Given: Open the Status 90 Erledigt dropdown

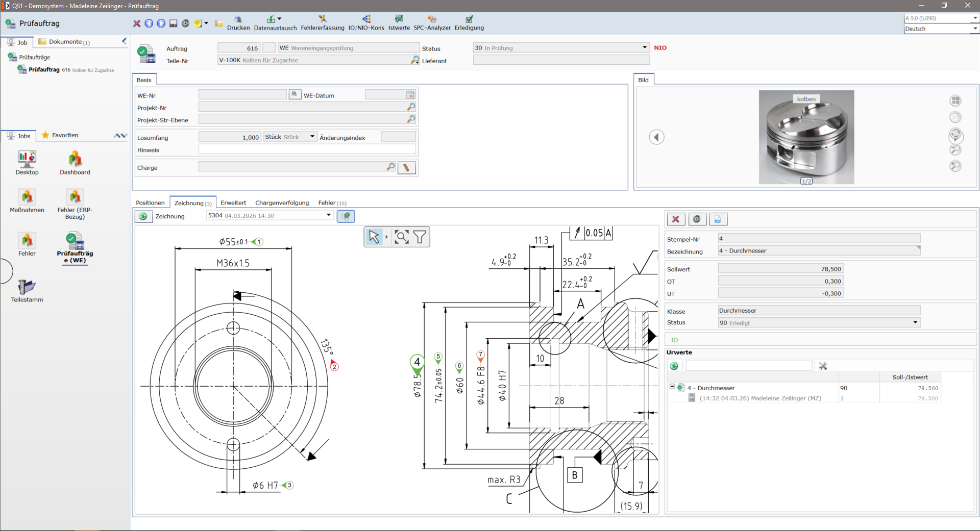Looking at the screenshot, I should pos(915,322).
